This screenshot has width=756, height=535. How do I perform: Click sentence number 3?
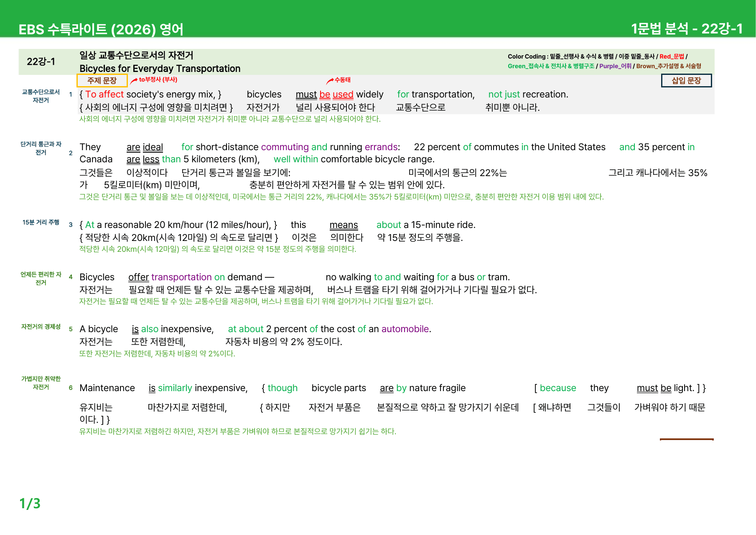tap(71, 225)
